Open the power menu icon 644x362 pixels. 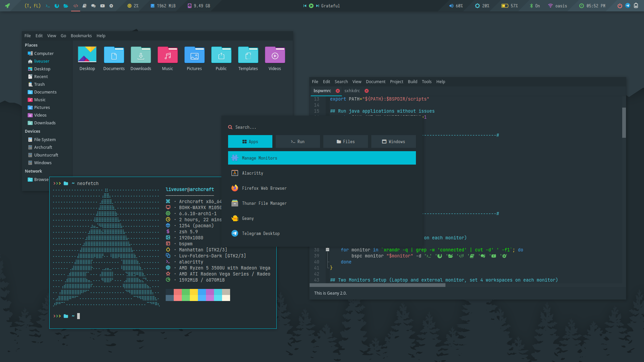point(620,6)
